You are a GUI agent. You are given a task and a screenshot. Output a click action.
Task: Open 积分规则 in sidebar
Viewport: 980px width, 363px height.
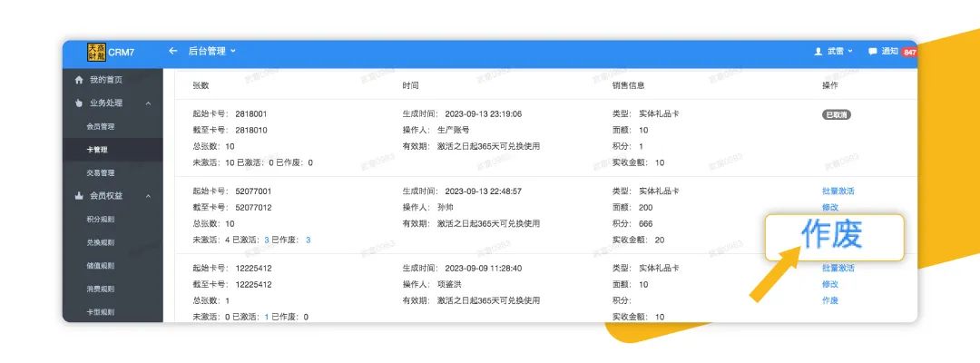(x=101, y=220)
